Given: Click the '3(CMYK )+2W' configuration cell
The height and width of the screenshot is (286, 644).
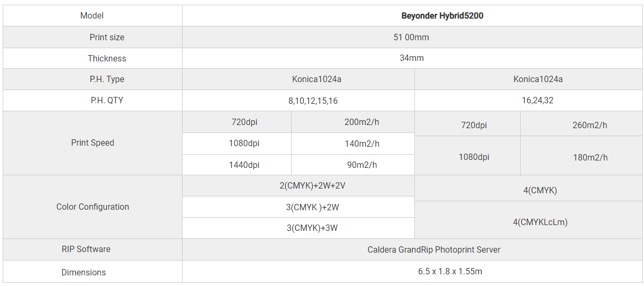Looking at the screenshot, I should pyautogui.click(x=298, y=207).
